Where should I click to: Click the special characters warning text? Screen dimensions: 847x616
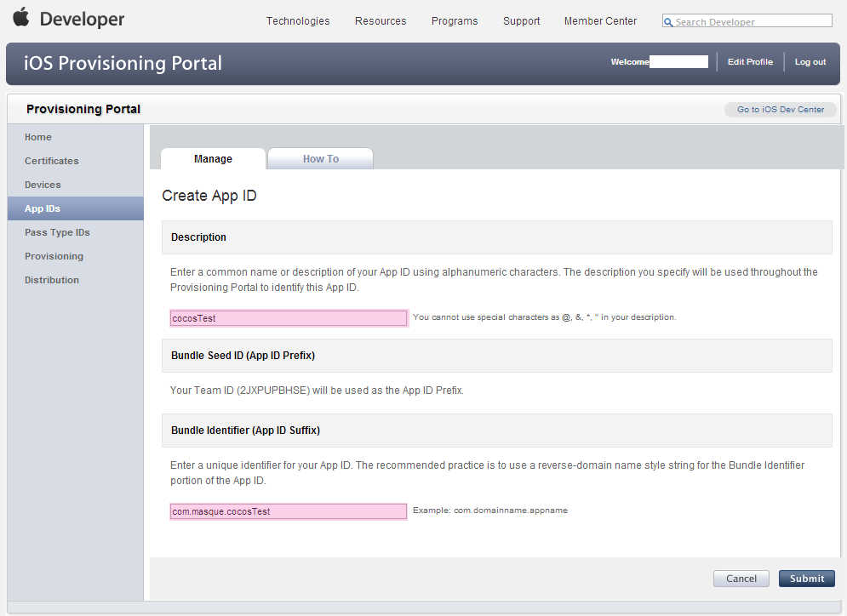(544, 317)
